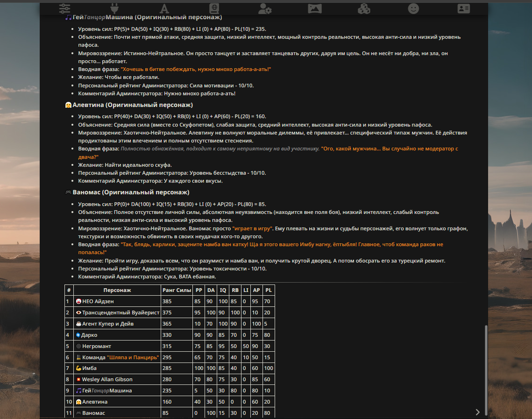This screenshot has width=532, height=419.
Task: Click the line "Желание: Найти идеального скуфа."
Action: click(x=125, y=165)
